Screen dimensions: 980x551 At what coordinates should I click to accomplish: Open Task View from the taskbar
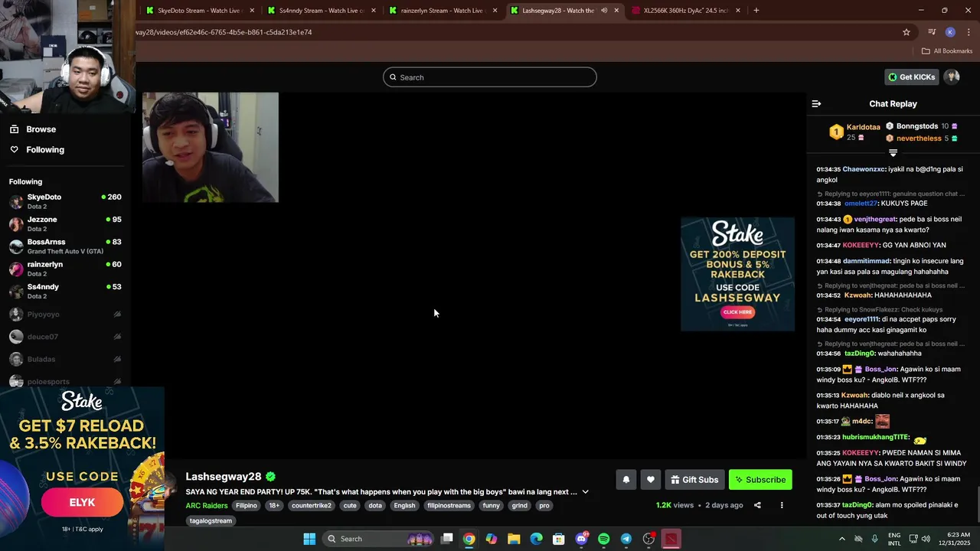[x=447, y=539]
